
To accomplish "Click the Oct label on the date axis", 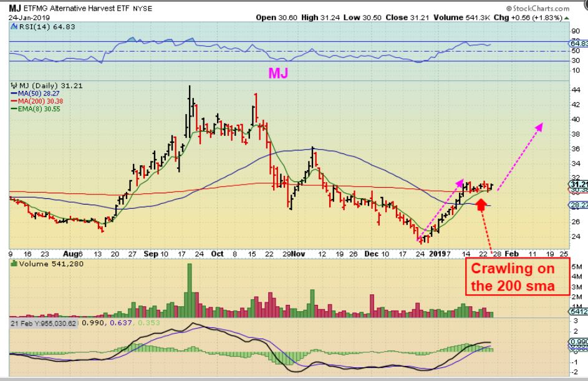I will point(218,254).
